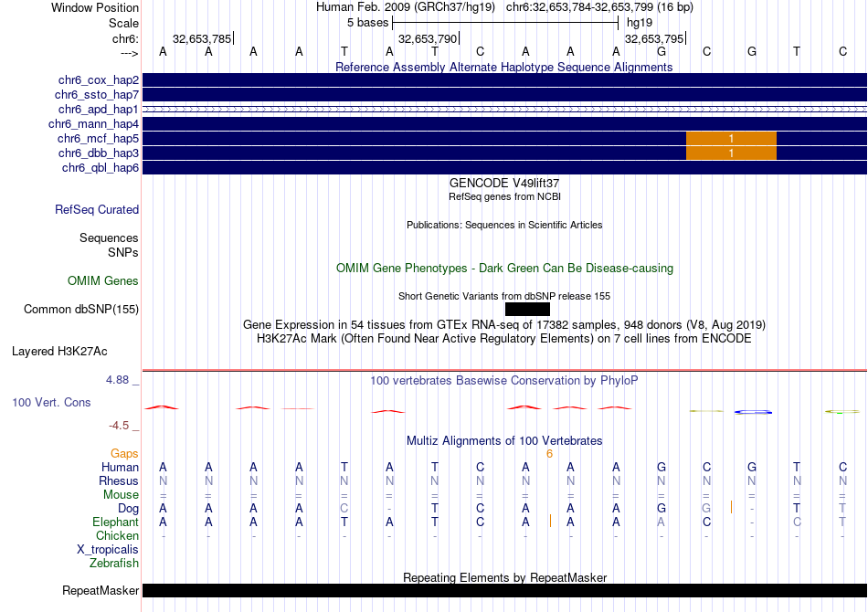The image size is (868, 612).
Task: Click the Reference Assembly Alternate Haplotype Sequence Alignments title
Action: (504, 68)
